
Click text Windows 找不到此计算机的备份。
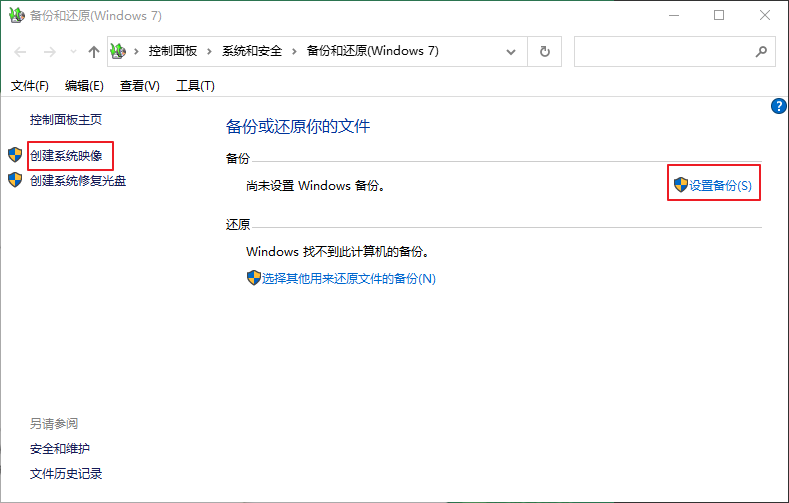(338, 252)
